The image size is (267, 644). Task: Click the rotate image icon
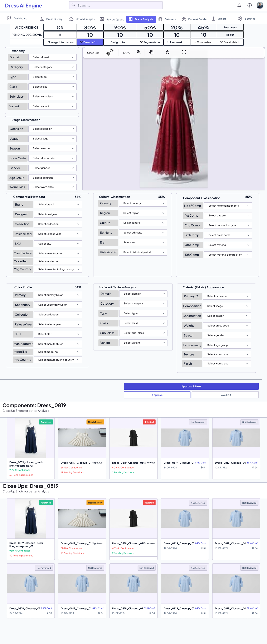point(168,52)
